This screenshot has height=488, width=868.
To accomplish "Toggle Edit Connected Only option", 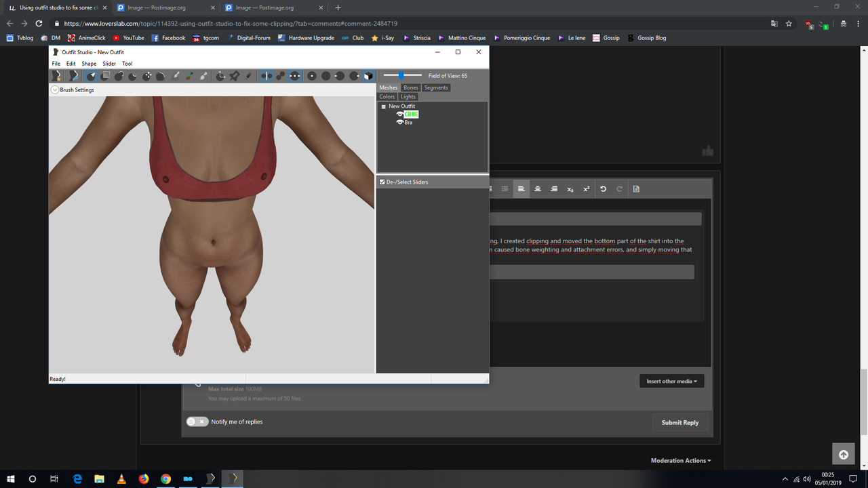I will [x=280, y=76].
